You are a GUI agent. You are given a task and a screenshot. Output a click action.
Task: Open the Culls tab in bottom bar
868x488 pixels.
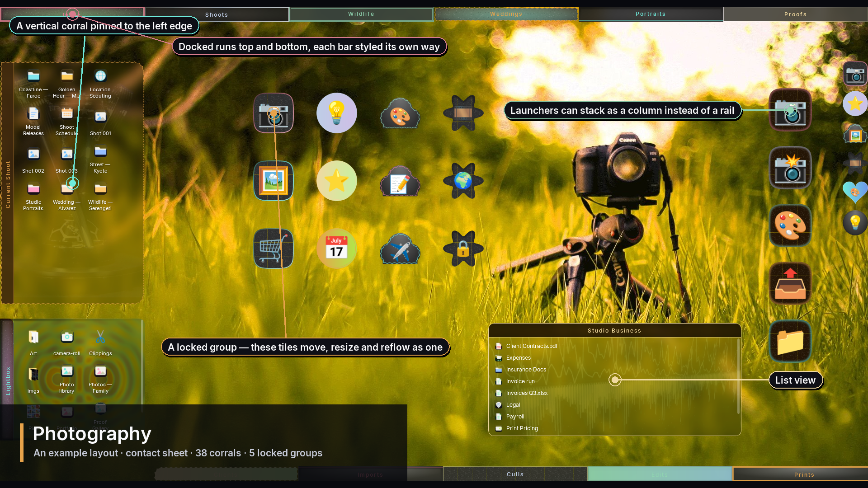pos(515,474)
